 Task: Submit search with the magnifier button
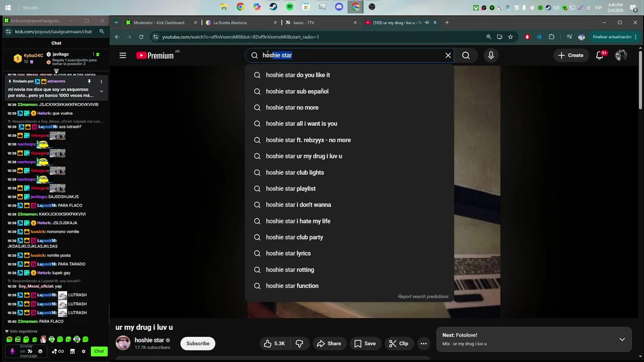466,55
